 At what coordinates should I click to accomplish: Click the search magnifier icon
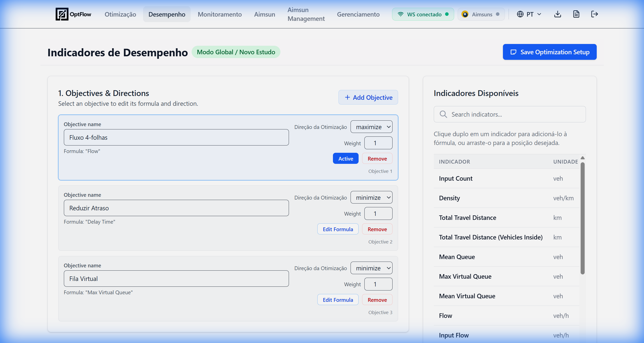443,114
